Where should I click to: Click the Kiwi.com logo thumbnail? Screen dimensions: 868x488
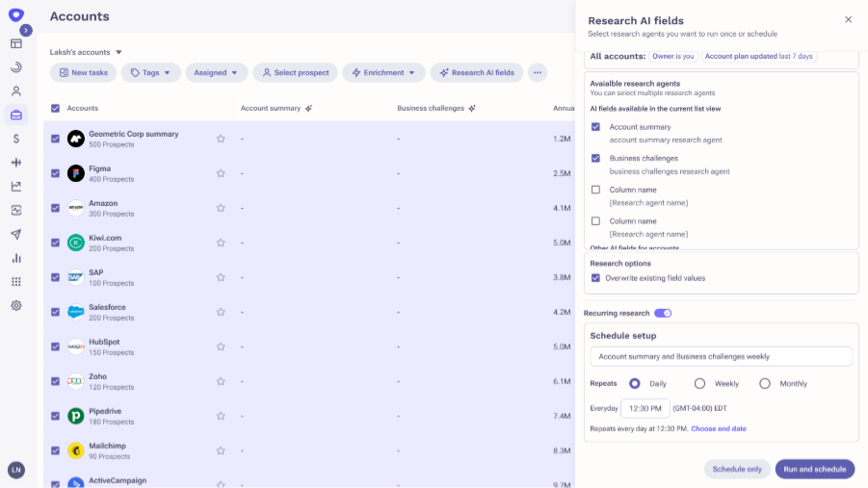coord(76,243)
